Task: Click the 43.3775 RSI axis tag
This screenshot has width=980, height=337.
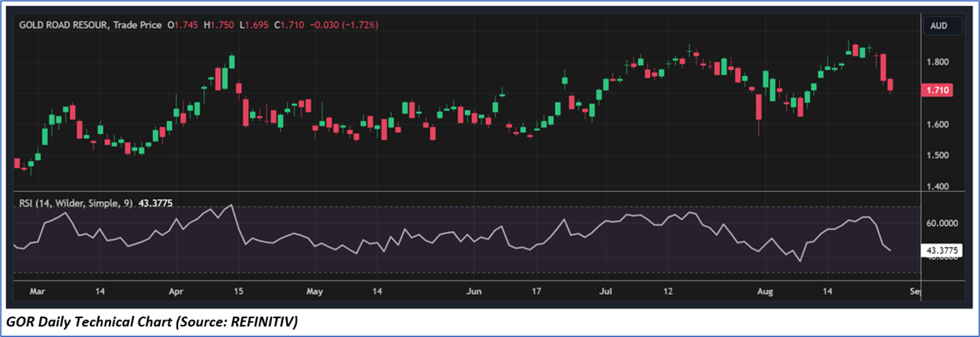Action: point(941,251)
